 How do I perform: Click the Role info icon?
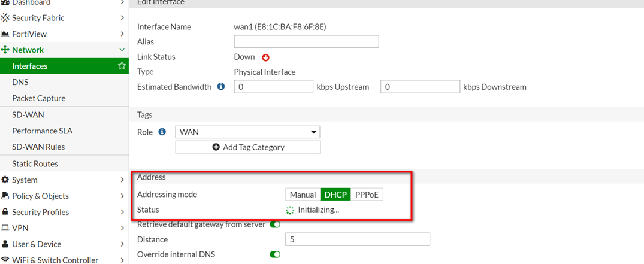coord(162,132)
